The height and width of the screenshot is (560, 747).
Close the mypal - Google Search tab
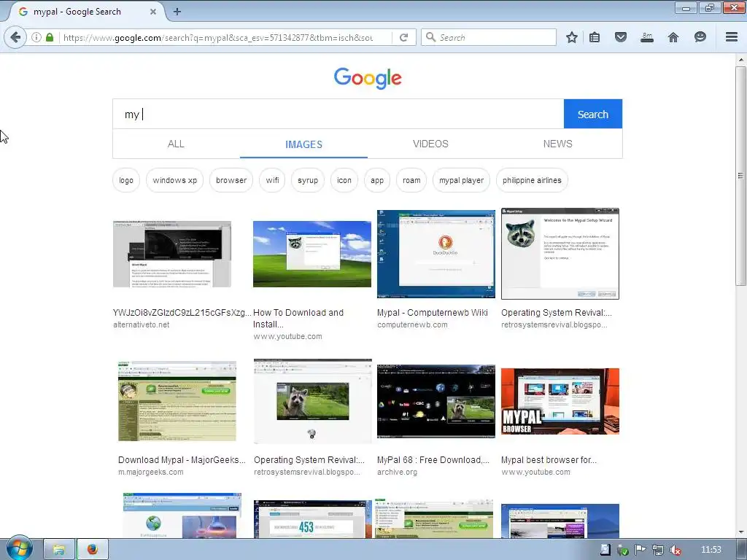(x=153, y=12)
